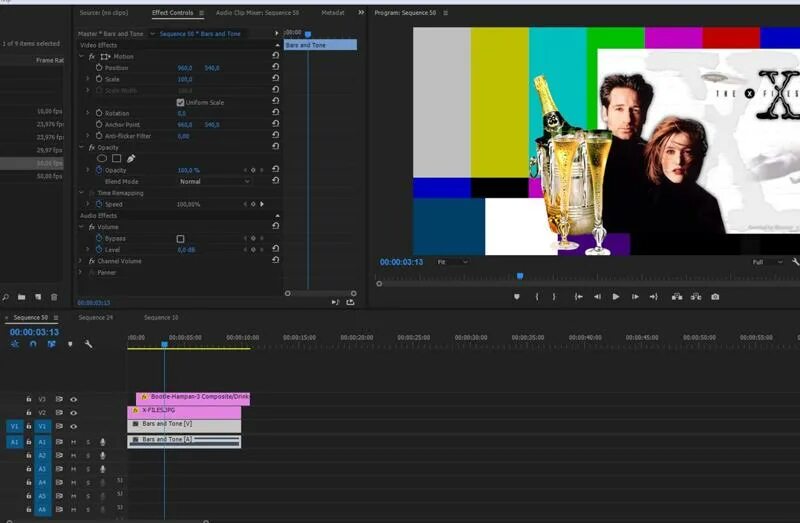Toggle linked selection in timeline

52,344
